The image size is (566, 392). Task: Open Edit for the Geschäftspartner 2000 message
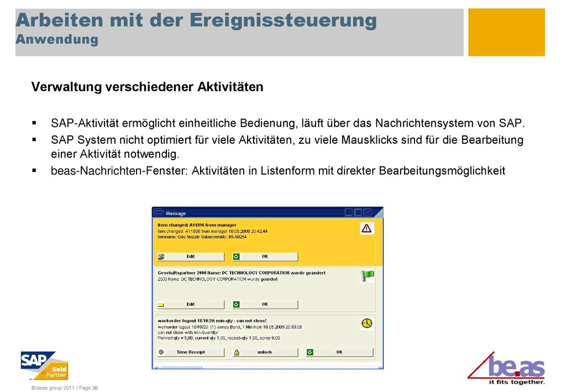pyautogui.click(x=191, y=304)
